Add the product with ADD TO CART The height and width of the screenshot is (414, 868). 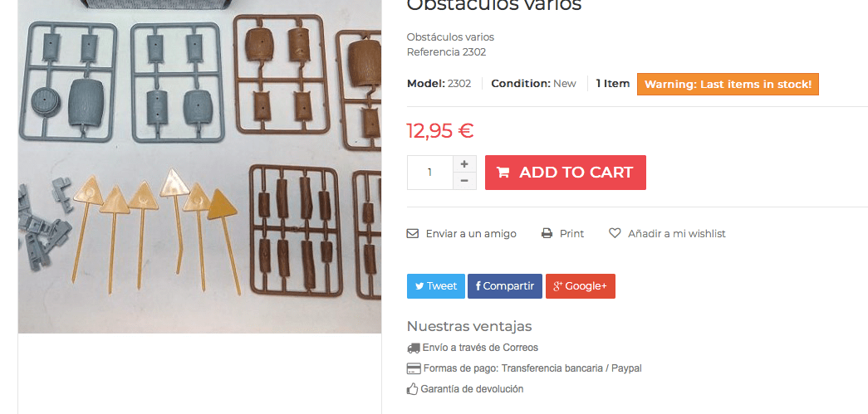(565, 173)
